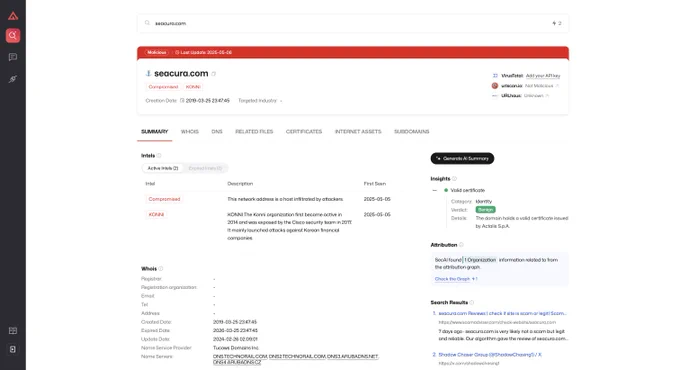Click the info icon next to Insights

click(454, 179)
